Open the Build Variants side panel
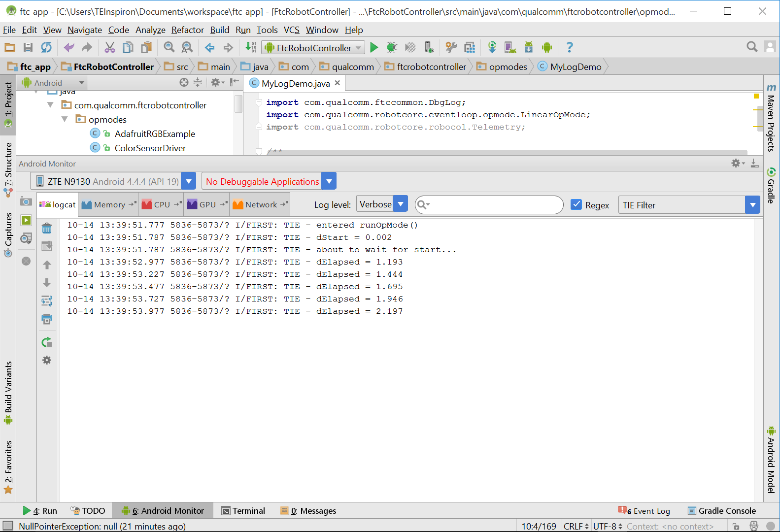780x532 pixels. pyautogui.click(x=8, y=393)
